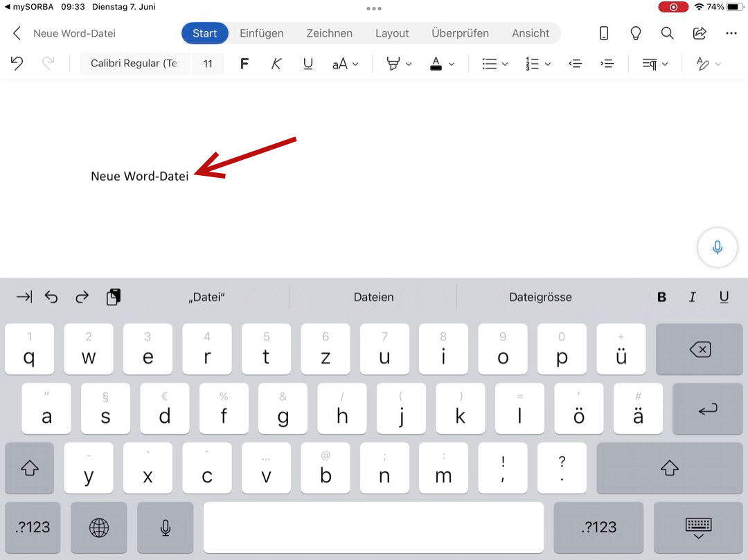Decrease indent of the paragraph

(575, 64)
